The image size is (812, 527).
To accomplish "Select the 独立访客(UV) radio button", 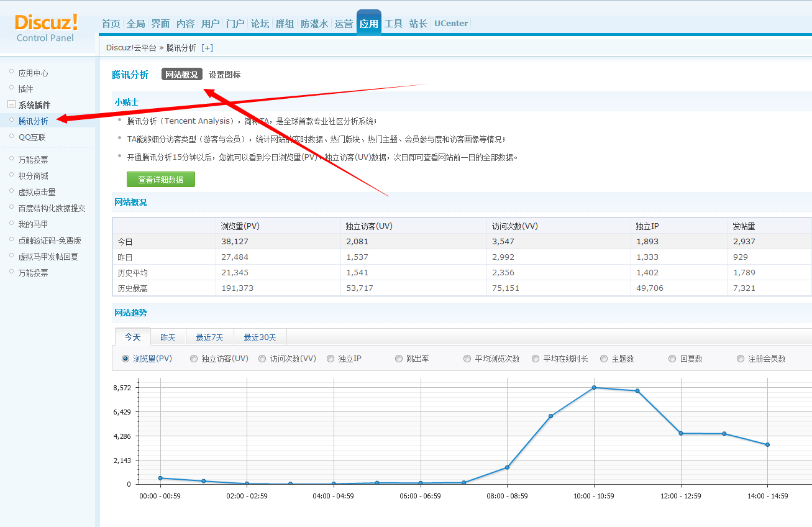I will click(x=194, y=359).
